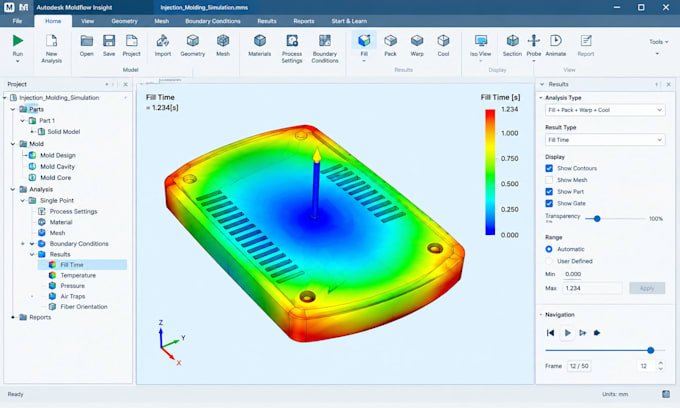Click the status bar icon beside Units: mm
This screenshot has height=408, width=680.
click(666, 394)
